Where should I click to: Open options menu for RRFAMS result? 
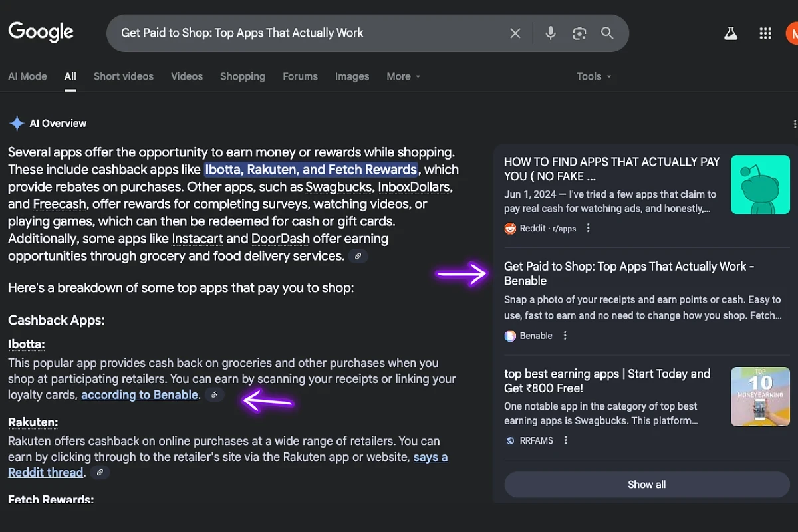point(566,440)
